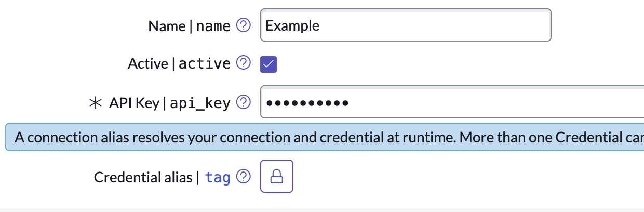Viewport: 644px width, 212px height.
Task: Click into the Name field containing Example
Action: (405, 25)
